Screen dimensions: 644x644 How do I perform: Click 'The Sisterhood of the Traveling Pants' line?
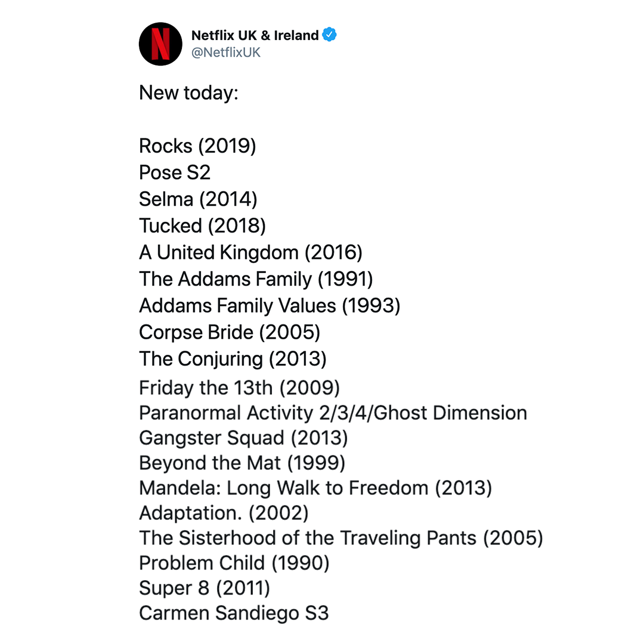pos(341,538)
